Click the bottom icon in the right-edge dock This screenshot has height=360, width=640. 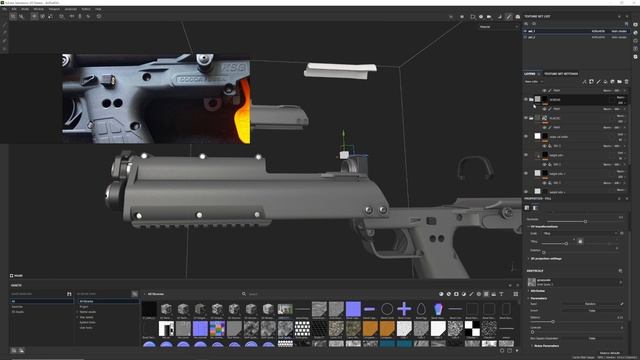coord(636,57)
